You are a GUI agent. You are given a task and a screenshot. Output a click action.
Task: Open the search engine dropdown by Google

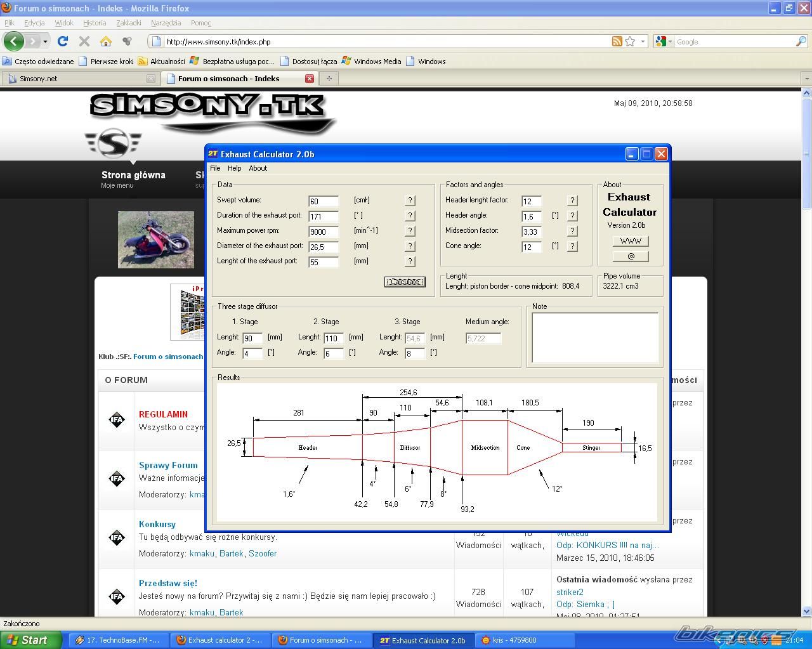tap(663, 41)
